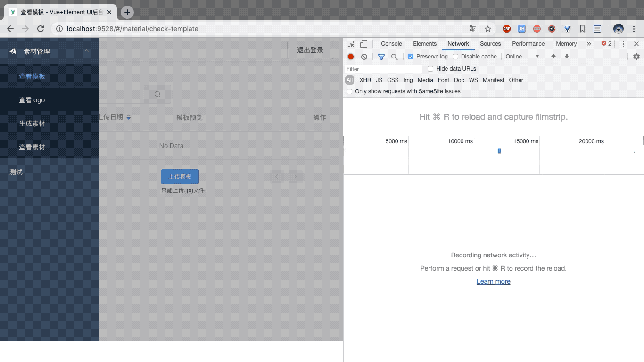Screen dimensions: 644x362
Task: Open the Online throttling dropdown
Action: coord(522,57)
